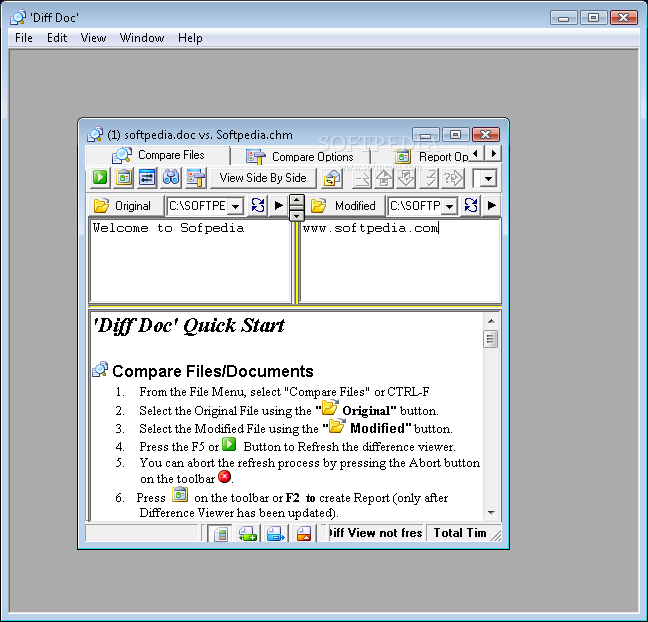
Task: Click the splitter down arrow between panes
Action: coord(296,215)
